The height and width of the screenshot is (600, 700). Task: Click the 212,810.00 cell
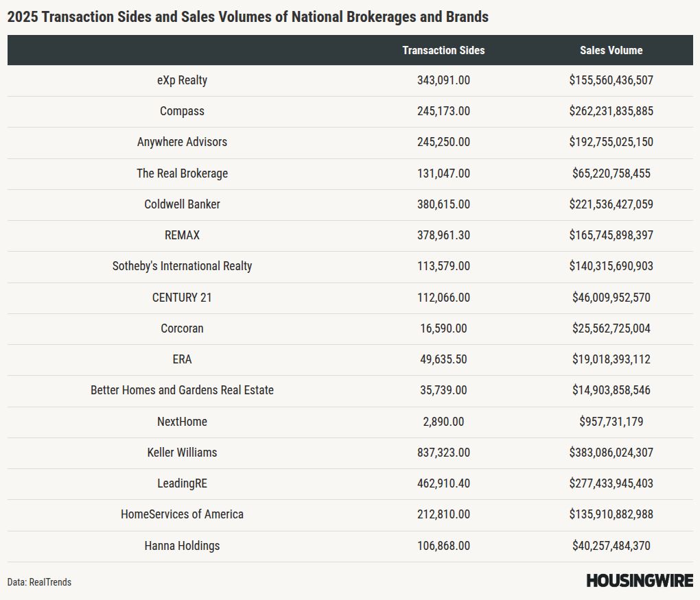[443, 514]
